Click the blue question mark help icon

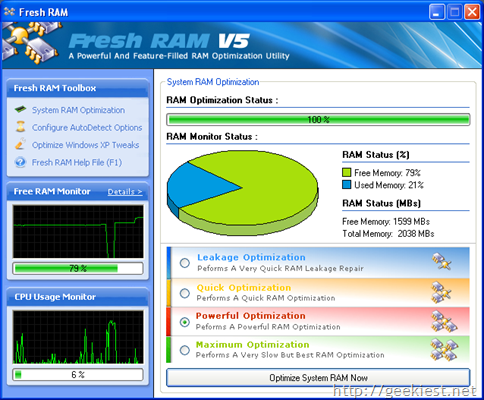click(20, 162)
